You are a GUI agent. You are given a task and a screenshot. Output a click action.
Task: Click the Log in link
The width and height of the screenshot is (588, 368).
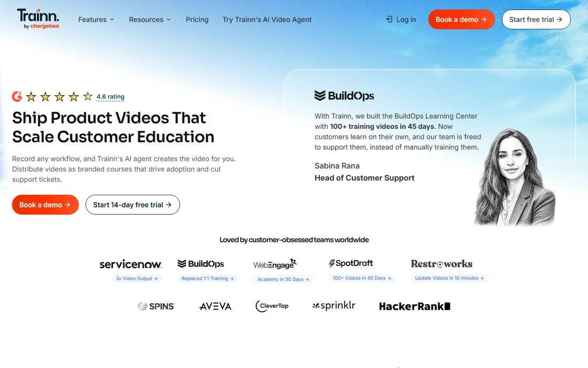click(x=401, y=19)
